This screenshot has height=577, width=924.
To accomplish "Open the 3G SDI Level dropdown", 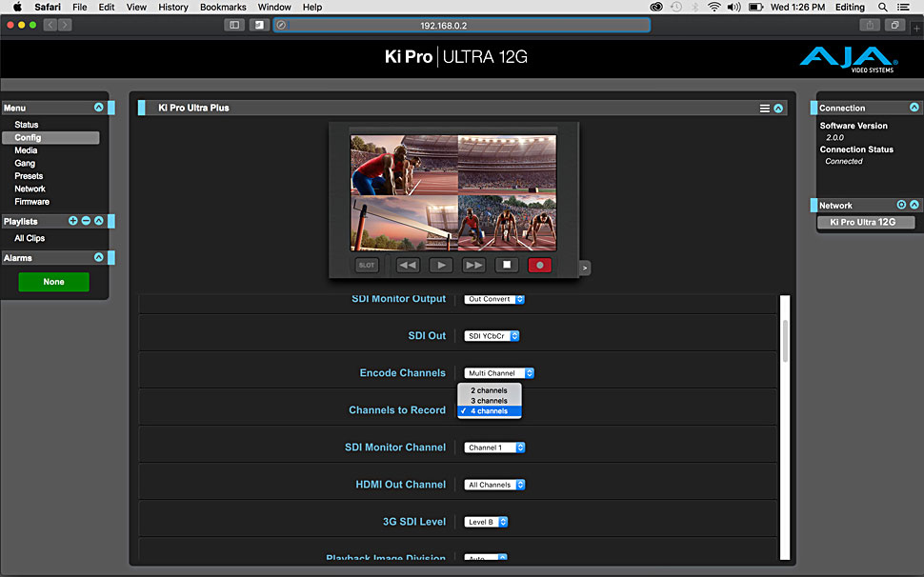I will (486, 522).
